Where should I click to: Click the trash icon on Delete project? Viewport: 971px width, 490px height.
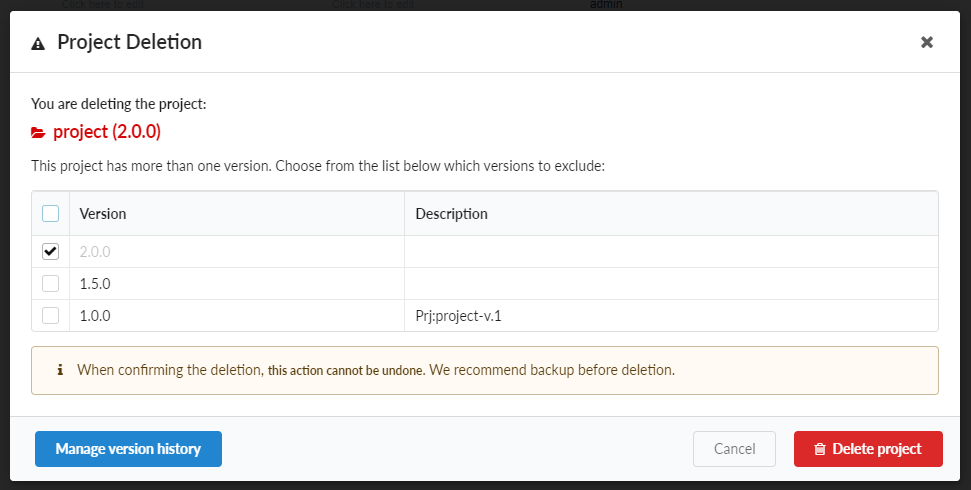(820, 450)
